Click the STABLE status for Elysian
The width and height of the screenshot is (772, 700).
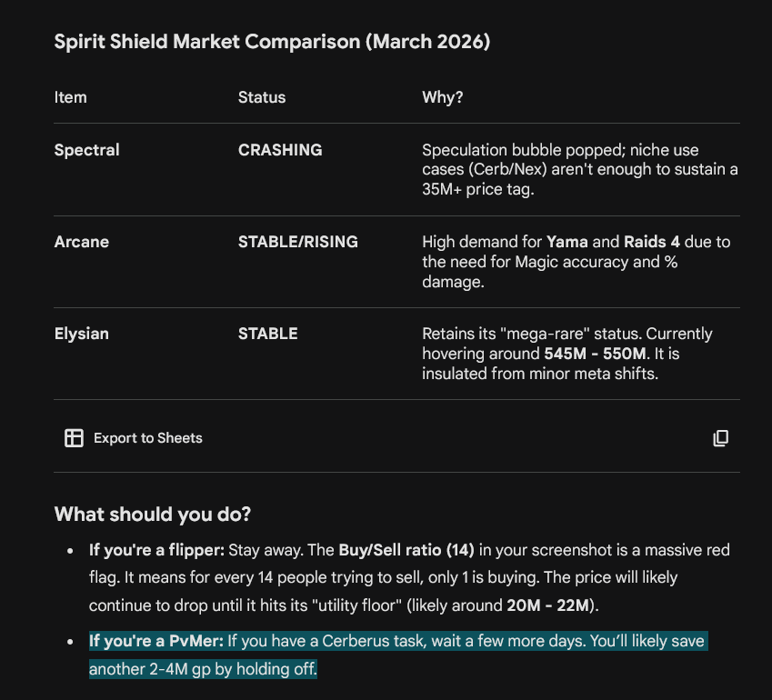tap(268, 334)
